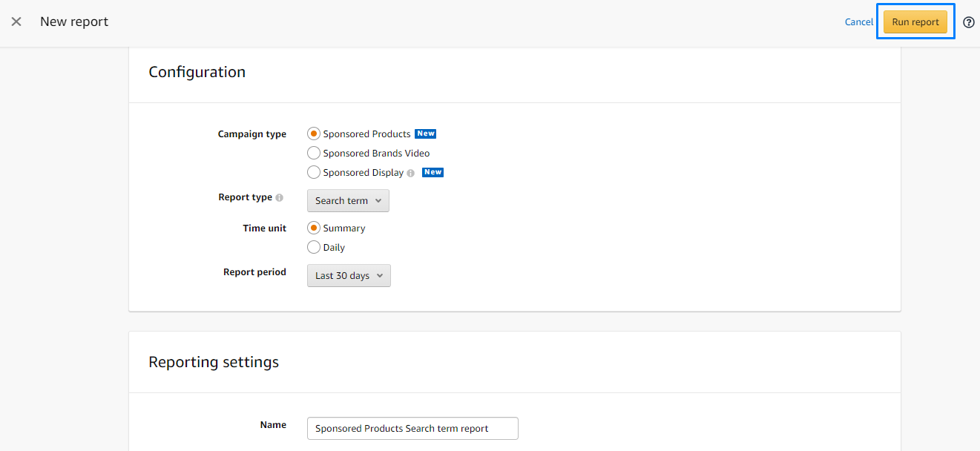
Task: Click the Campaign type label
Action: pos(251,134)
